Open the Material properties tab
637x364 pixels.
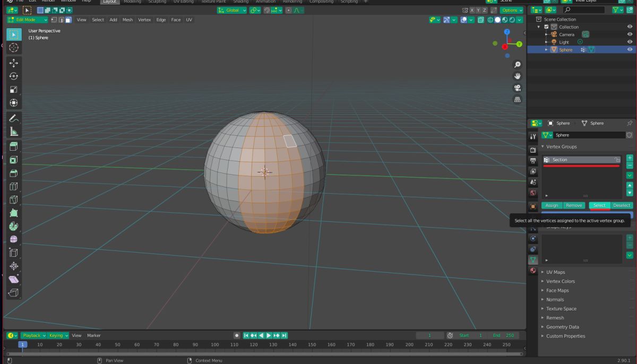[532, 271]
